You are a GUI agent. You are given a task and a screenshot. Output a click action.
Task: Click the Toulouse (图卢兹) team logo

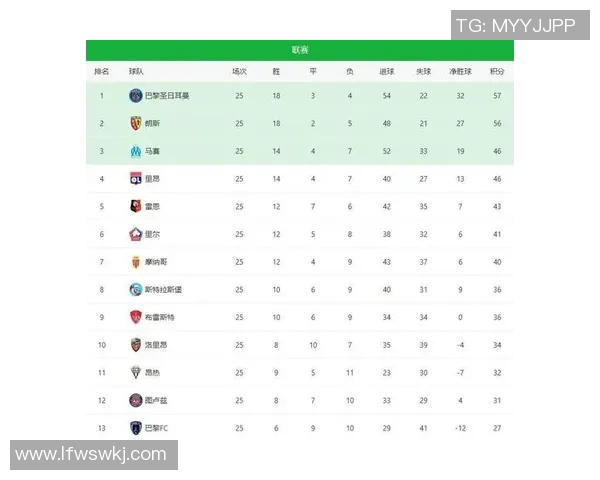pos(136,400)
